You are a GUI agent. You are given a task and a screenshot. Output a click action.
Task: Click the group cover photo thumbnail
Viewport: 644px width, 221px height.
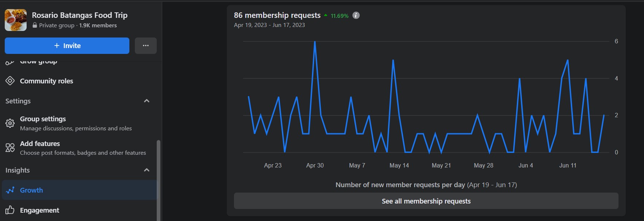click(x=16, y=20)
